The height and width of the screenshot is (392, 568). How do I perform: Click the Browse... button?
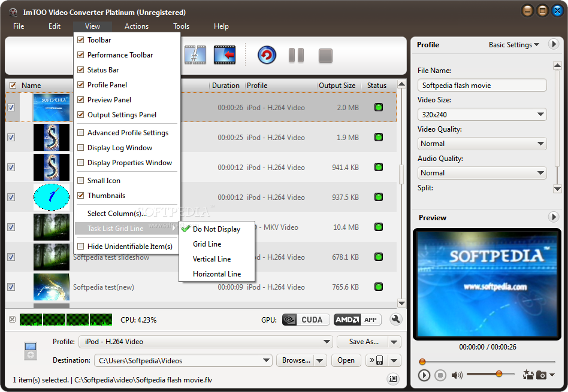(295, 360)
